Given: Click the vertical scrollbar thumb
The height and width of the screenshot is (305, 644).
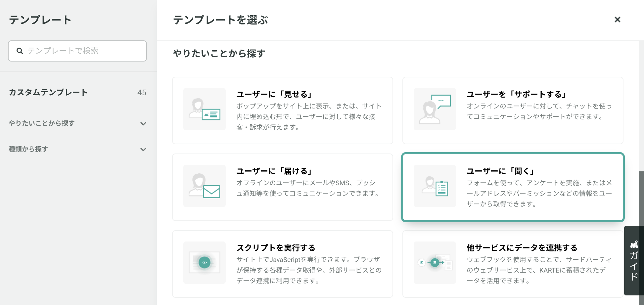Looking at the screenshot, I should (641, 198).
